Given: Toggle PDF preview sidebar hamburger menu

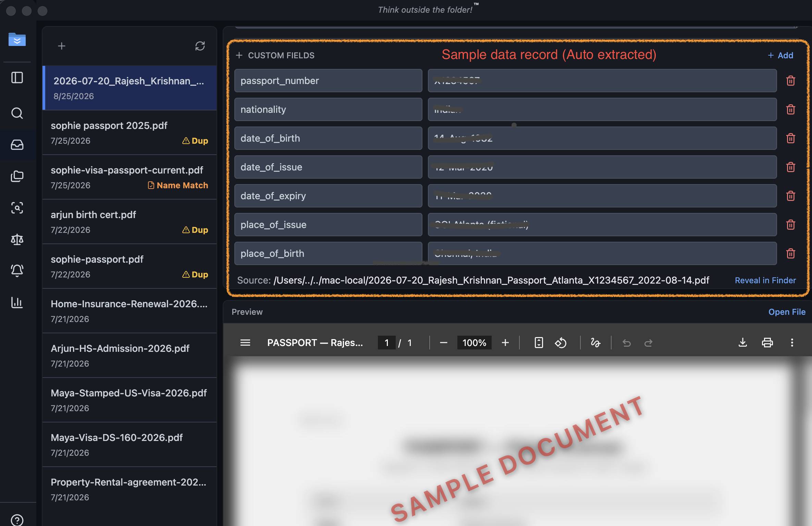Looking at the screenshot, I should (x=245, y=343).
